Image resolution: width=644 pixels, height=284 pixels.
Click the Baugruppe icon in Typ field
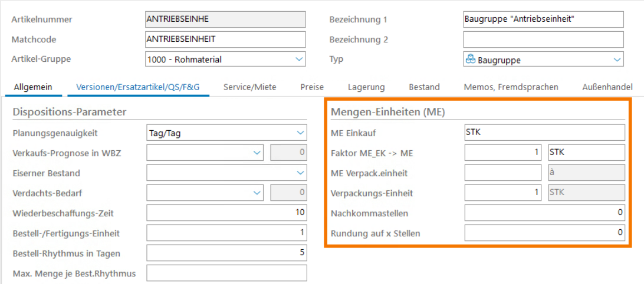[471, 60]
